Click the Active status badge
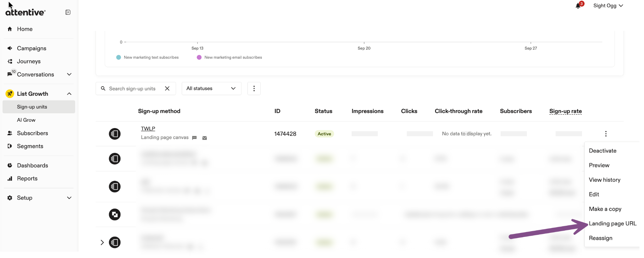 pyautogui.click(x=324, y=134)
